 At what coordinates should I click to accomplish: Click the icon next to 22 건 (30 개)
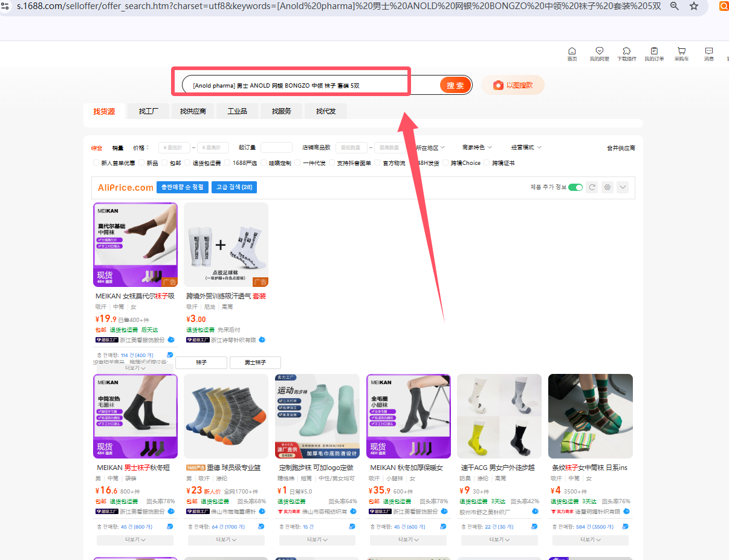pos(534,526)
